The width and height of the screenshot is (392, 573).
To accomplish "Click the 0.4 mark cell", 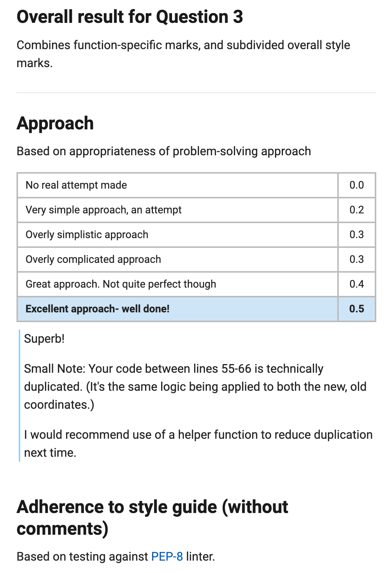I will click(x=357, y=284).
